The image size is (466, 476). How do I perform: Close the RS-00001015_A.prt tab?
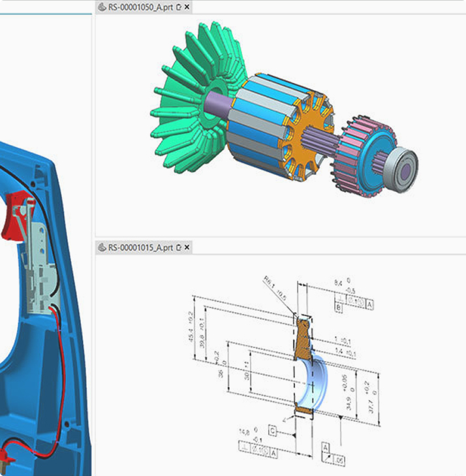[187, 247]
